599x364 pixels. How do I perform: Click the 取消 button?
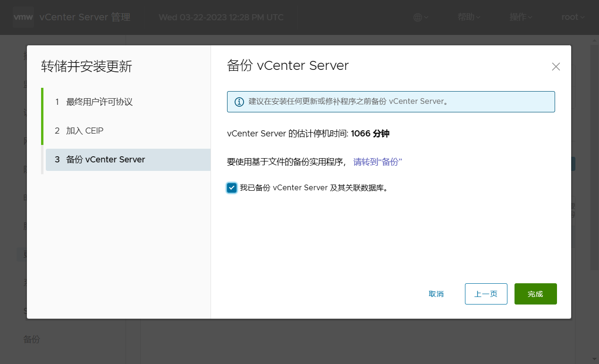(436, 294)
